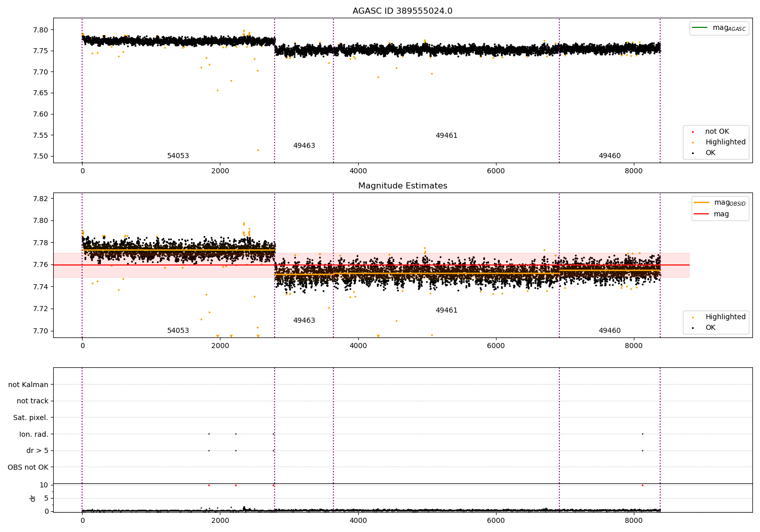Viewport: 760px width, 532px height.
Task: Click y-tick 7.55 on the top plot
Action: click(x=40, y=135)
